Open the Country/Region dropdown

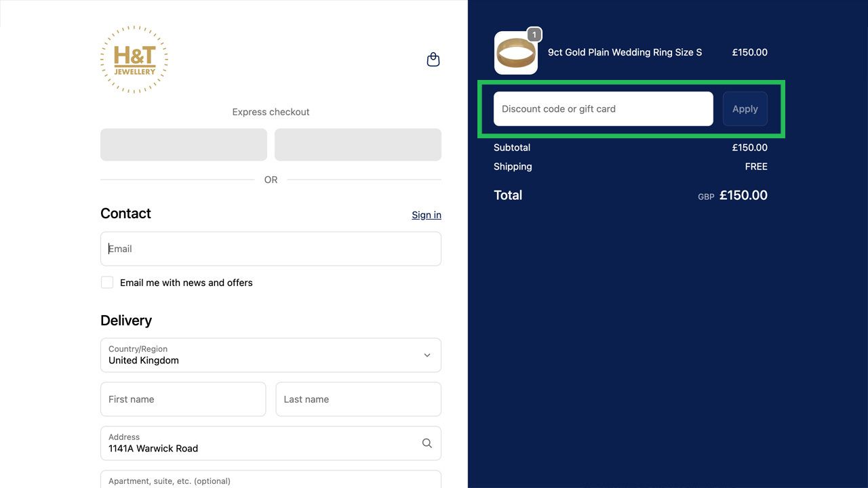point(271,355)
